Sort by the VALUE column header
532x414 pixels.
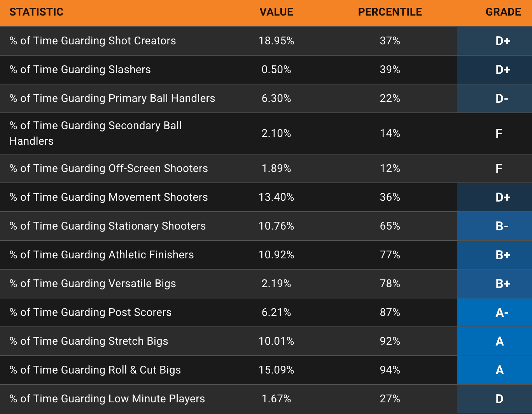(276, 12)
